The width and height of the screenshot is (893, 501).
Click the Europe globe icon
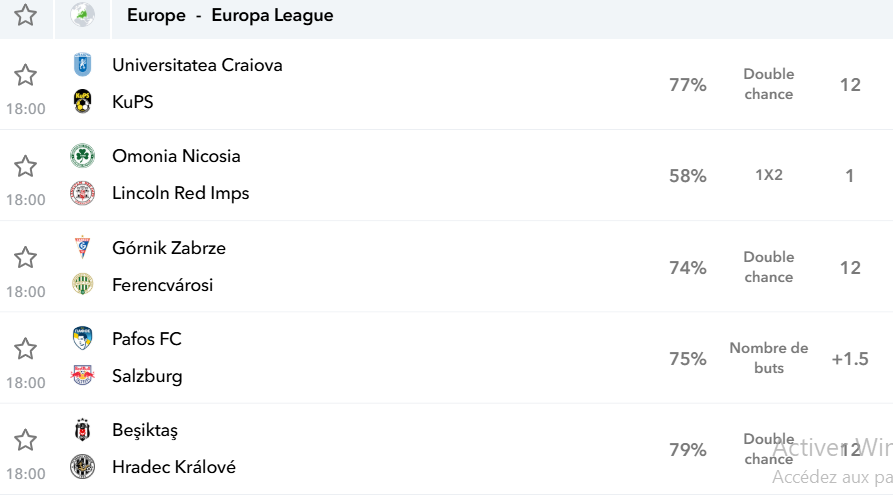(83, 15)
